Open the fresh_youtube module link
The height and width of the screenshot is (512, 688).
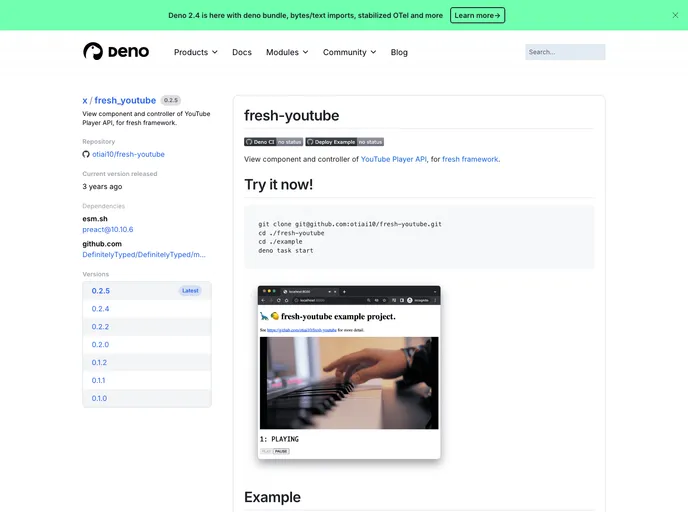(125, 100)
